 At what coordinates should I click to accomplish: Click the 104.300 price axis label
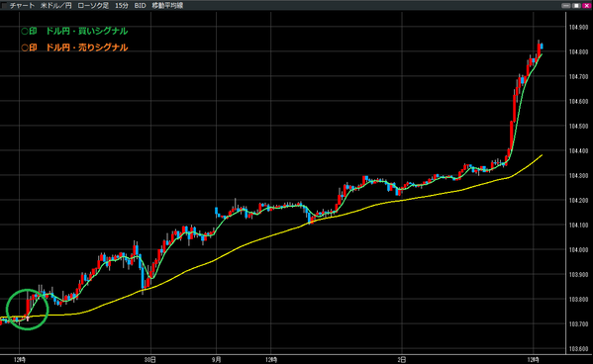click(578, 176)
